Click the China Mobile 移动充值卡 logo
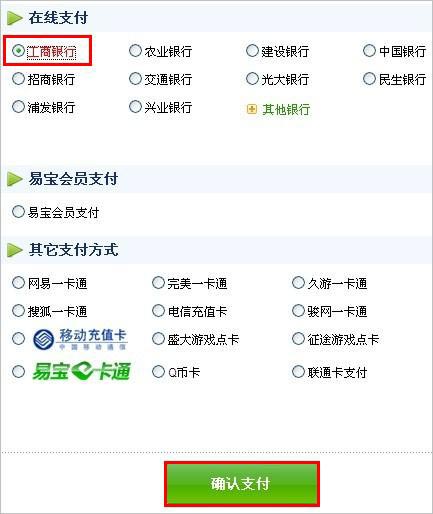This screenshot has height=514, width=433. click(80, 339)
